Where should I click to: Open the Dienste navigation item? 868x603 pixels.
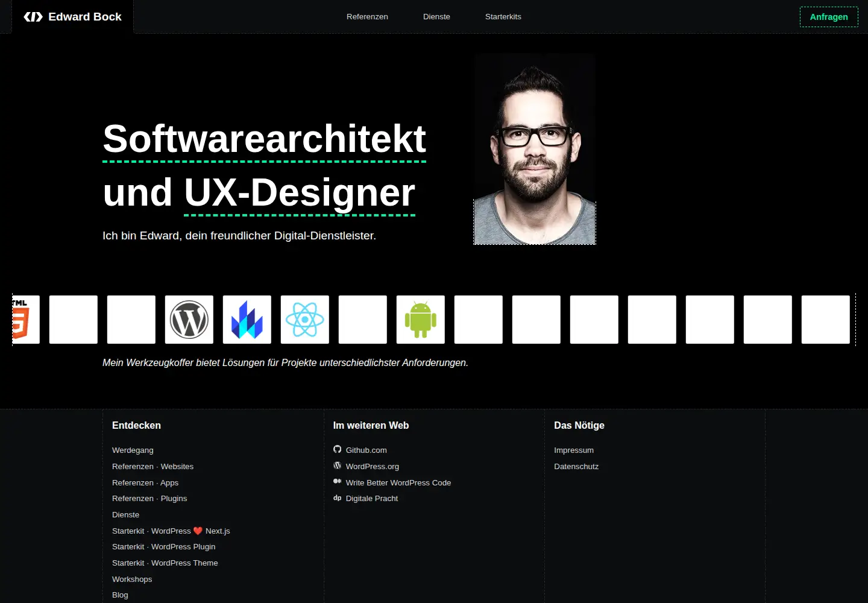(436, 17)
